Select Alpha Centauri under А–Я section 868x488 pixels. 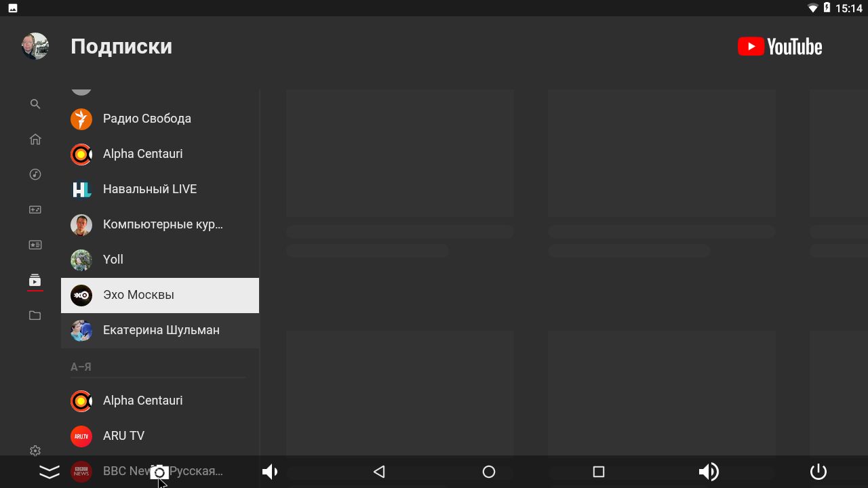point(160,401)
